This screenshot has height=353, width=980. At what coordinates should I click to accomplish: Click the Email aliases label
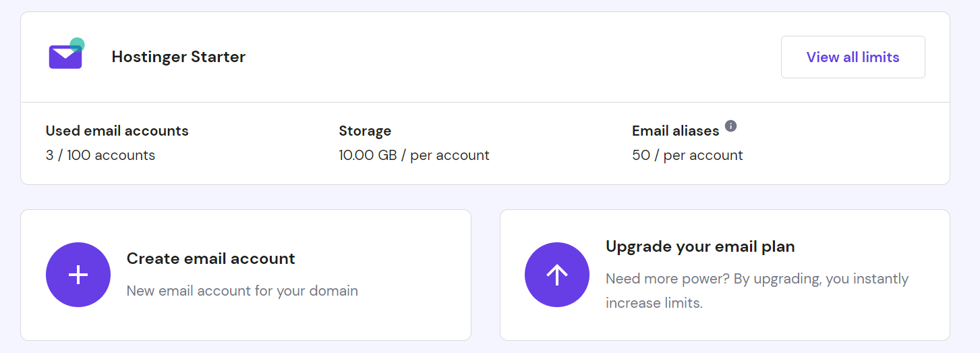click(675, 131)
